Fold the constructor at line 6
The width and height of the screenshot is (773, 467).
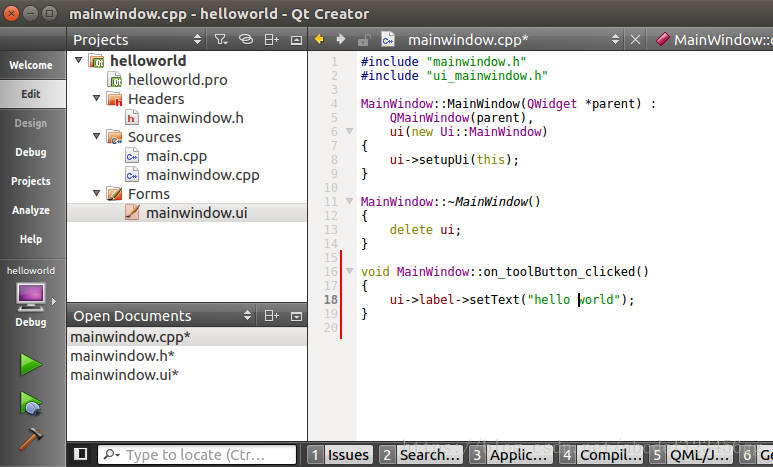[350, 131]
